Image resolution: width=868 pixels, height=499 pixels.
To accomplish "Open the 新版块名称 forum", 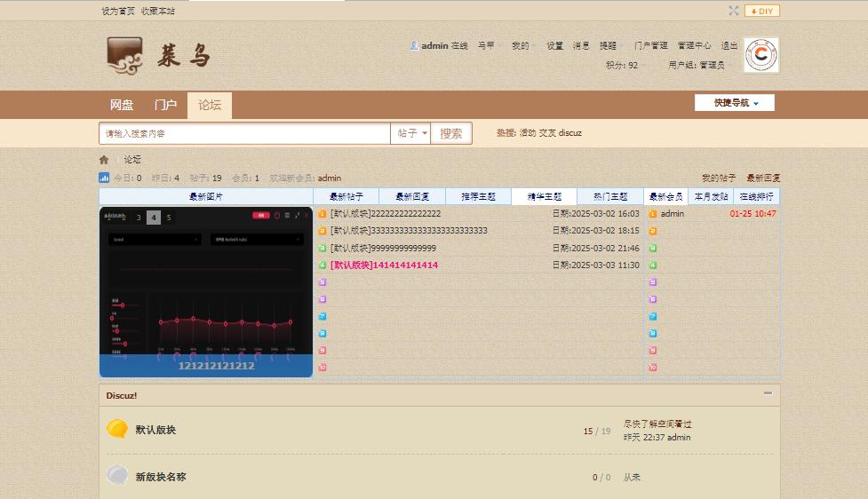I will point(161,477).
